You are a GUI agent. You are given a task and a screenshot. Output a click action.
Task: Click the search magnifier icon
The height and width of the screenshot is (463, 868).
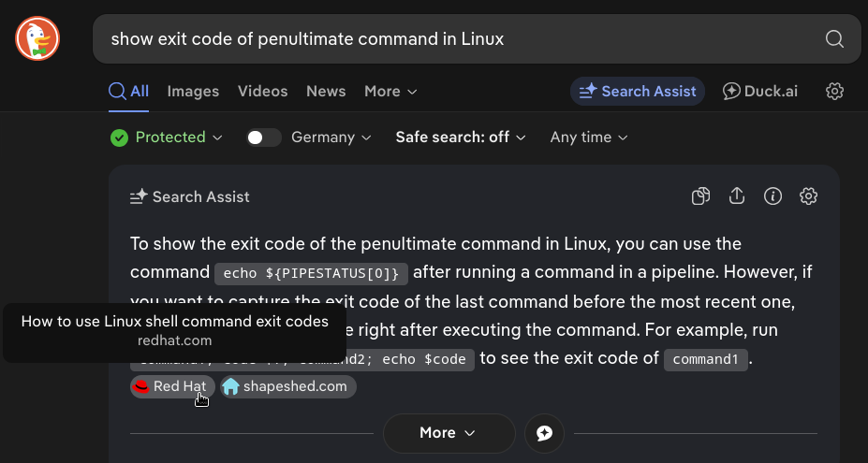[834, 38]
